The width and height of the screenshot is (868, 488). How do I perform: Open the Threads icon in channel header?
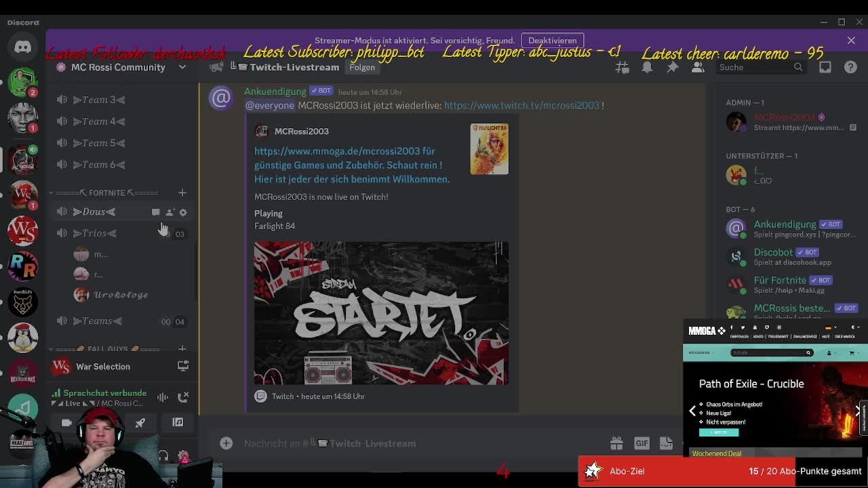pyautogui.click(x=622, y=67)
